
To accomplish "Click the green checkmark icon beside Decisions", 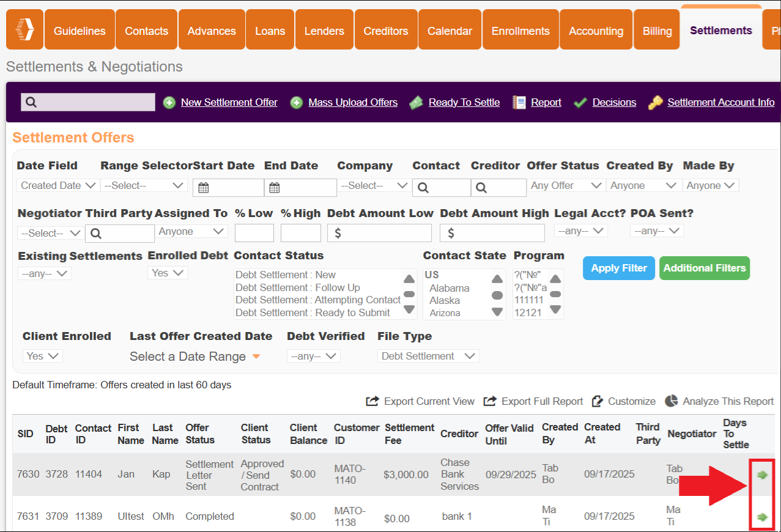I will click(x=580, y=103).
